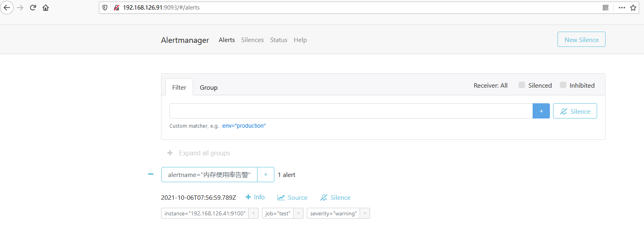Silence the 2021-10-06 alert
The width and height of the screenshot is (644, 241).
pyautogui.click(x=336, y=197)
